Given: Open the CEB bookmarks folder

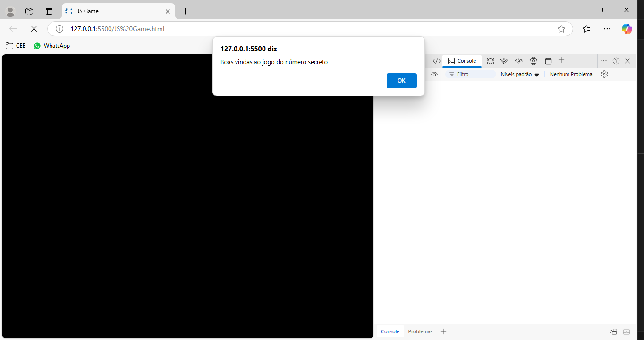Looking at the screenshot, I should 16,46.
